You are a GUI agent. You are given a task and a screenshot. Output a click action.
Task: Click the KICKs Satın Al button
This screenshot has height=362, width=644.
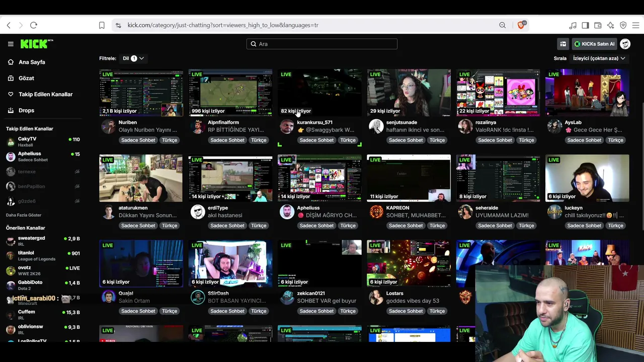coord(594,44)
